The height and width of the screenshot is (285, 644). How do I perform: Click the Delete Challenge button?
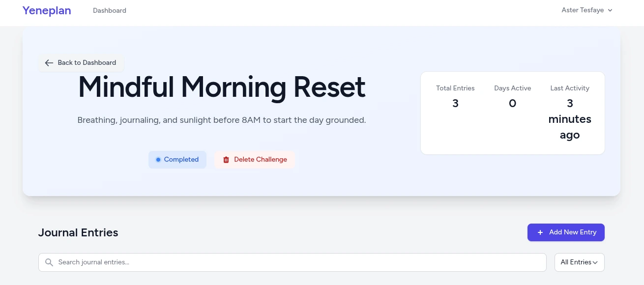point(255,160)
